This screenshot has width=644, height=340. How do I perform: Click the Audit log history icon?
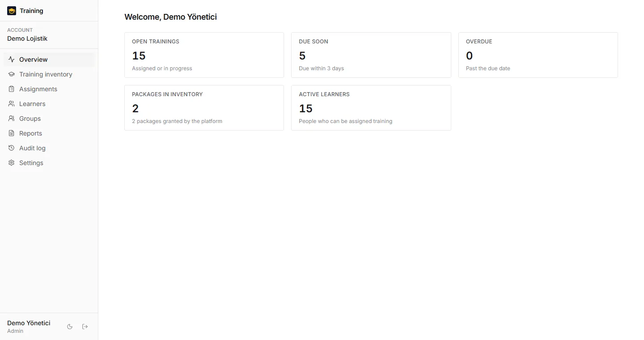point(12,148)
